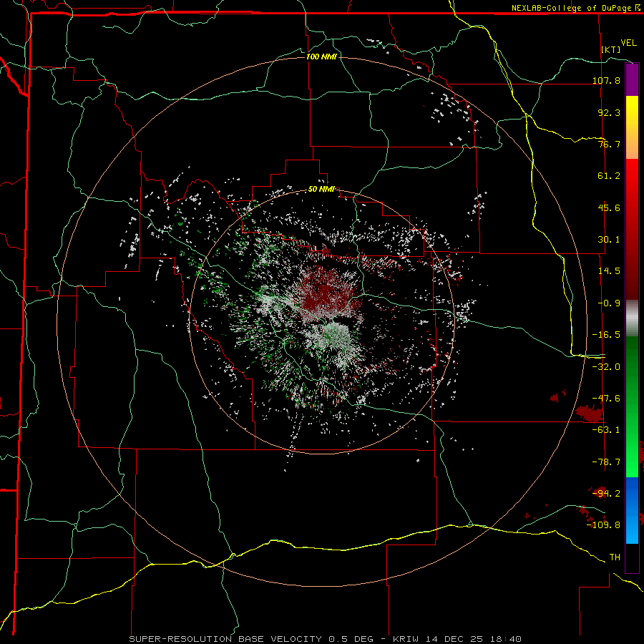
Task: Click the 45.6 velocity scale value
Action: (609, 208)
